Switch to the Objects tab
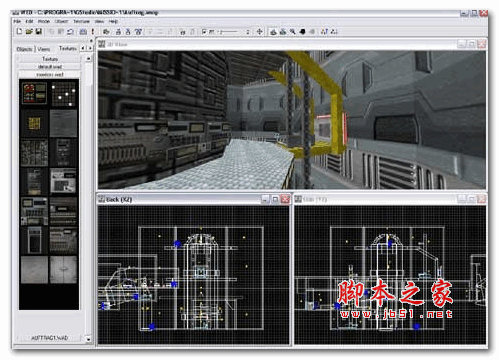The height and width of the screenshot is (360, 499). click(25, 49)
